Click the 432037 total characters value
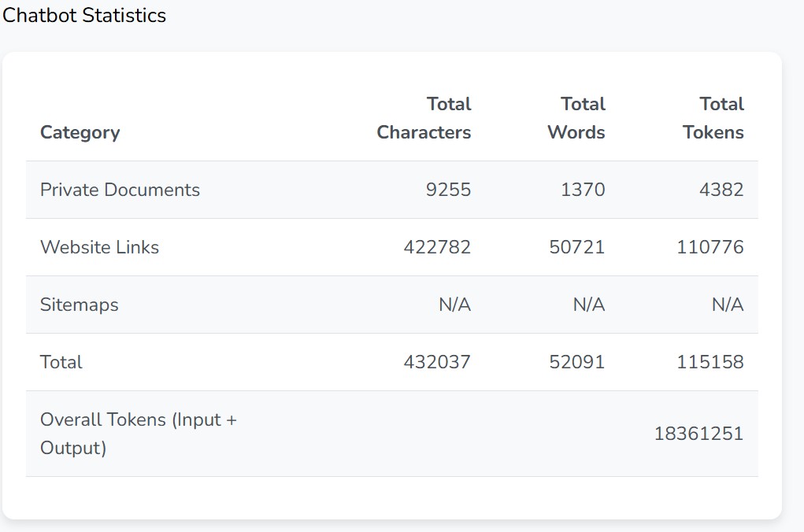The height and width of the screenshot is (532, 804). (437, 362)
